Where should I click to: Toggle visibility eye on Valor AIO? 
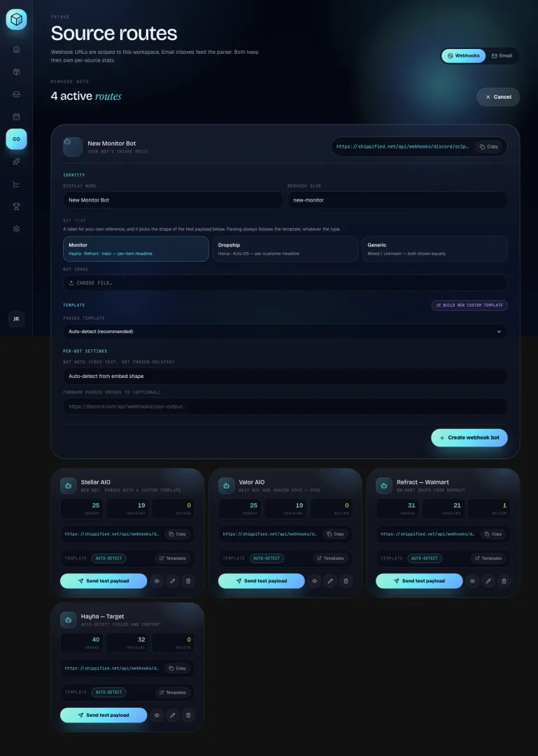314,581
